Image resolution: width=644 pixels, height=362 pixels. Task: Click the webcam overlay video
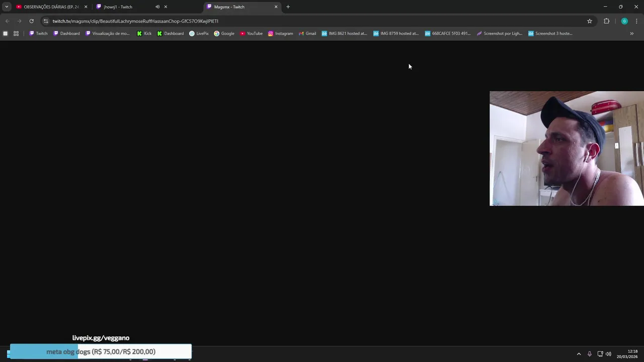click(567, 148)
